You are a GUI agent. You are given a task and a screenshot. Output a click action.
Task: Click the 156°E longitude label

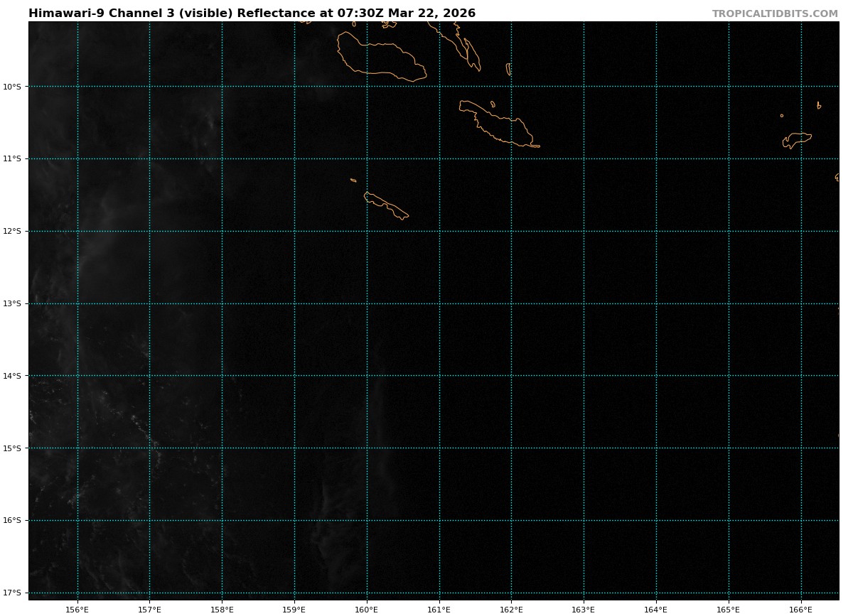coord(77,609)
